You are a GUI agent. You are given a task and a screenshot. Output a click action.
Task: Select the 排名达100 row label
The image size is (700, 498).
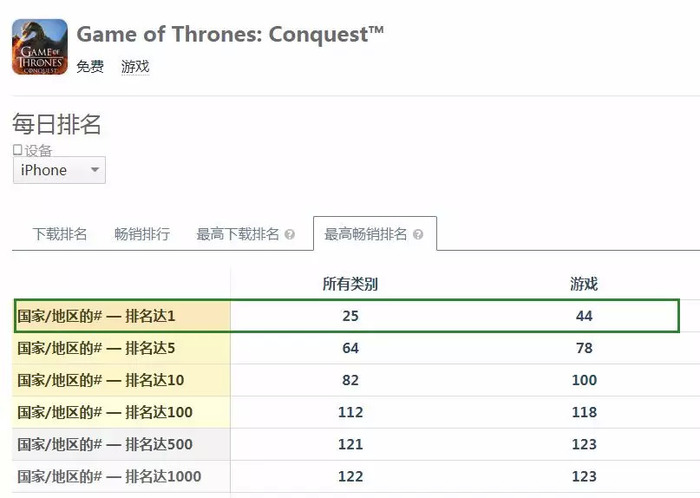pyautogui.click(x=105, y=412)
